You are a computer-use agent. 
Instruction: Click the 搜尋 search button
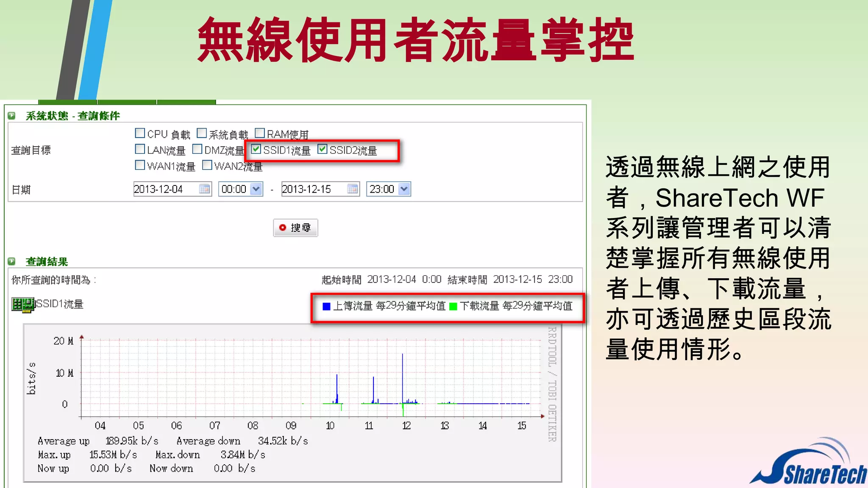click(295, 227)
